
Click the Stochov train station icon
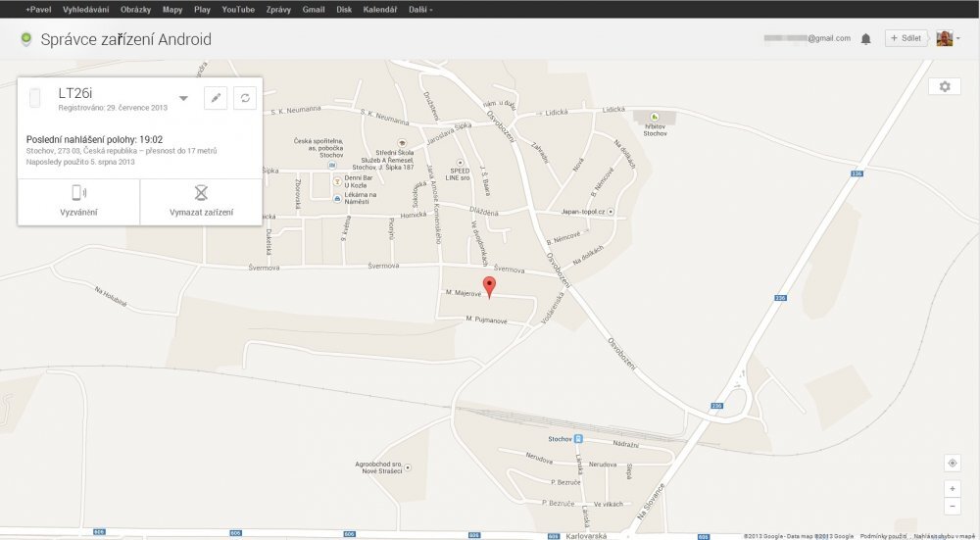click(x=578, y=439)
